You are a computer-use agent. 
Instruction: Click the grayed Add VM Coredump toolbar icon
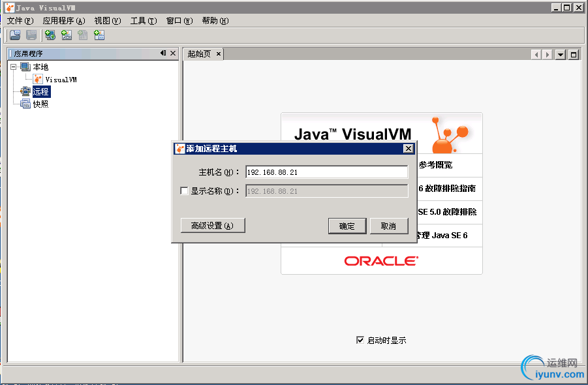[82, 35]
